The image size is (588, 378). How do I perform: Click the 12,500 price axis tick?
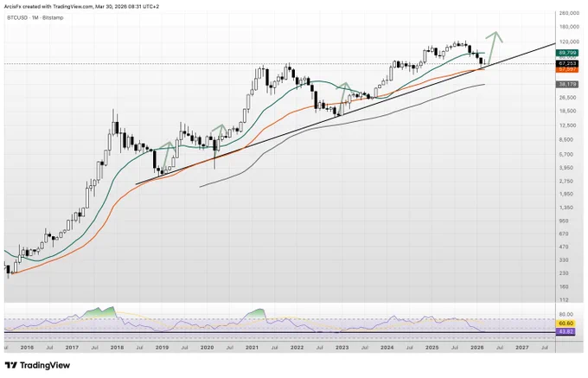point(567,125)
